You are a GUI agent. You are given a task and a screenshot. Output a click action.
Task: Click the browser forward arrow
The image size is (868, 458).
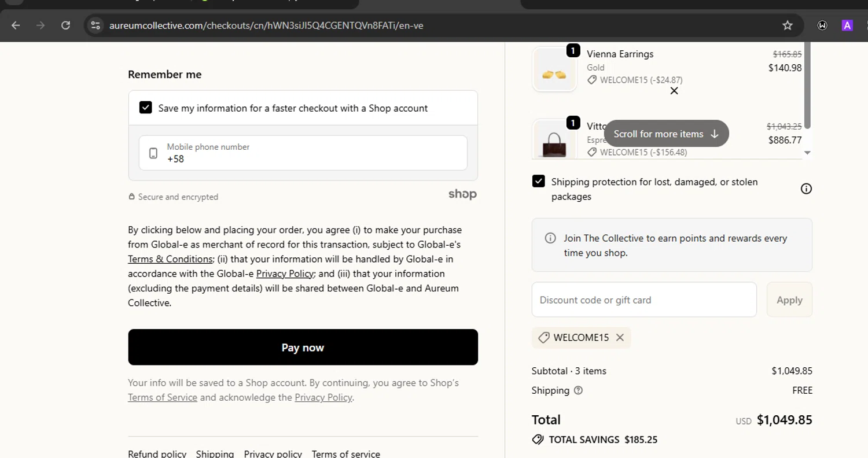click(41, 25)
